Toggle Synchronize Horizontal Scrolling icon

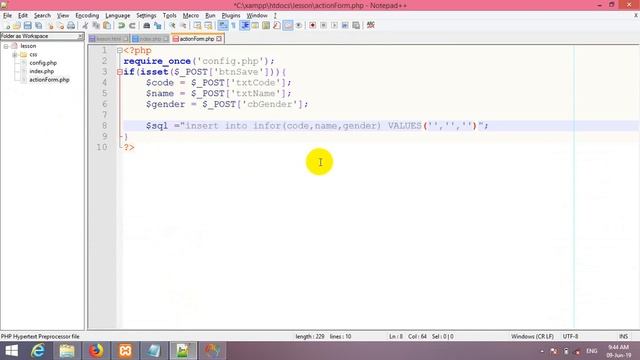(209, 25)
